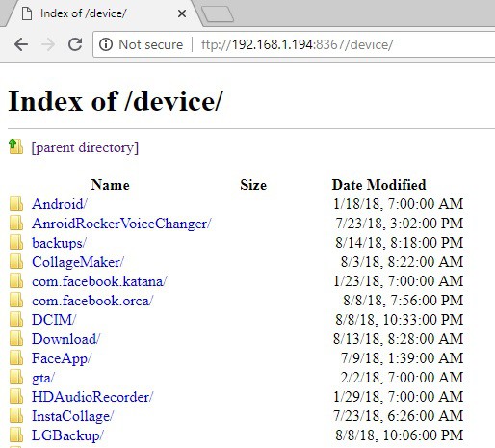Click the Download folder icon

point(16,338)
